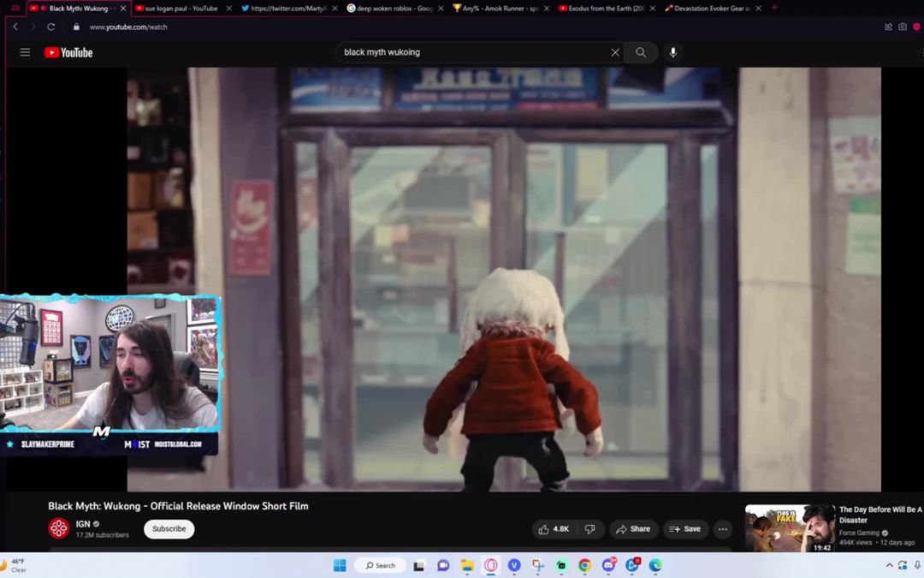
Task: Open more actions ellipsis under video
Action: tap(722, 529)
